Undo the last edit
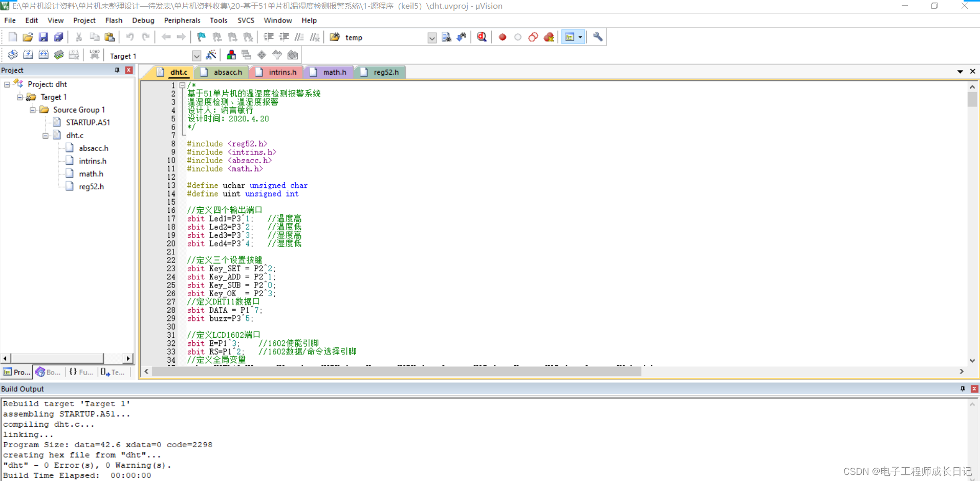Screen dimensions: 980x481 point(130,37)
